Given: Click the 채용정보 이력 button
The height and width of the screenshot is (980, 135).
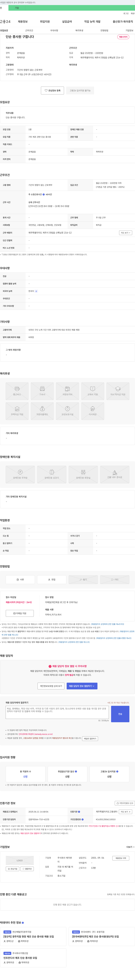Looking at the screenshot, I should coord(121,858).
